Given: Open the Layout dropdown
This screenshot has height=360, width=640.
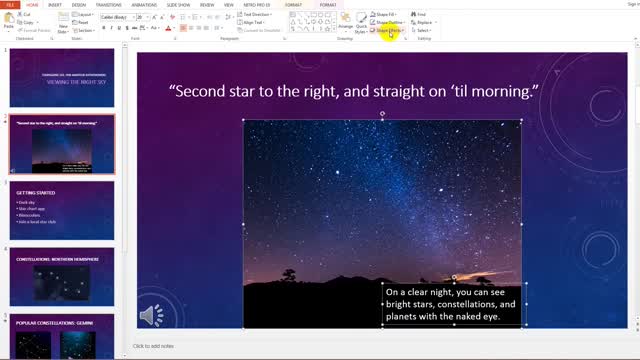Looking at the screenshot, I should (83, 14).
